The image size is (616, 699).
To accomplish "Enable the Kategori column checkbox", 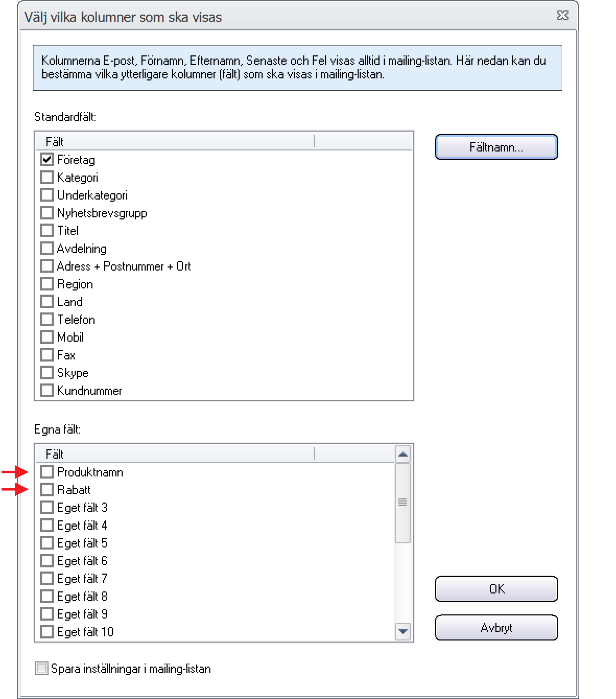I will pyautogui.click(x=47, y=177).
